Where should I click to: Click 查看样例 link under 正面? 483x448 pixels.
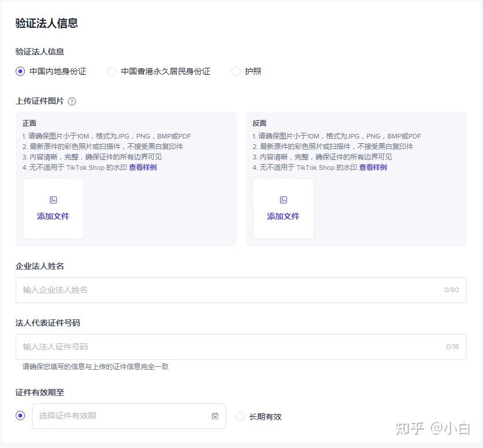pos(143,167)
